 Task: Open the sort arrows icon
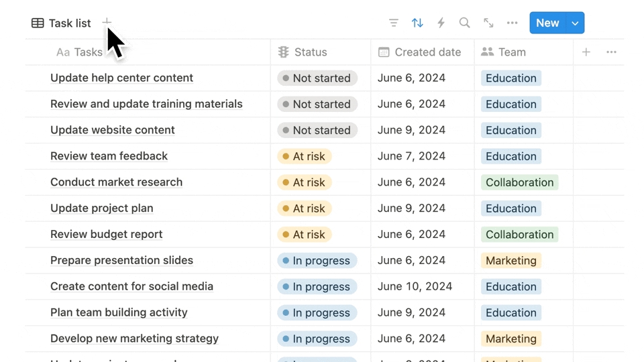pos(417,23)
